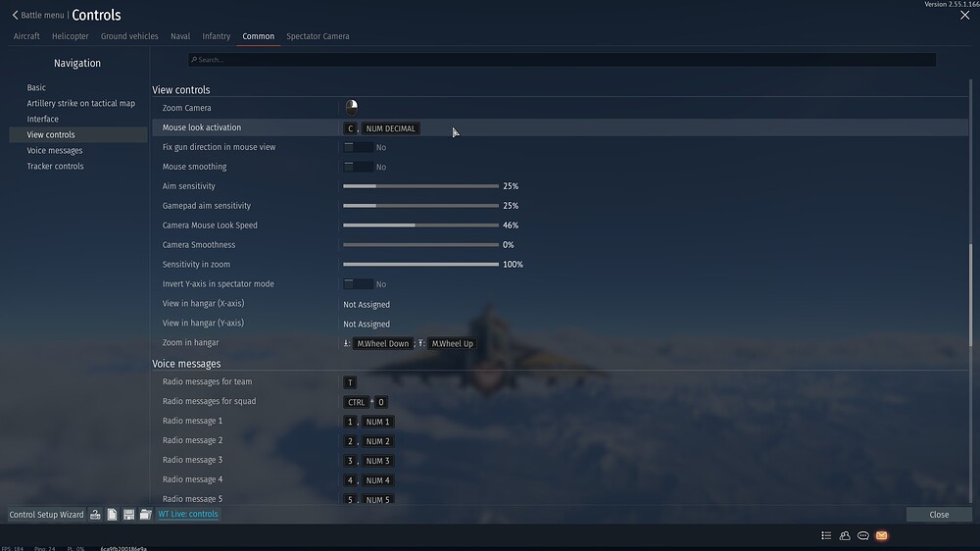
Task: Toggle Invert Y-axis in spectator mode
Action: (x=358, y=284)
